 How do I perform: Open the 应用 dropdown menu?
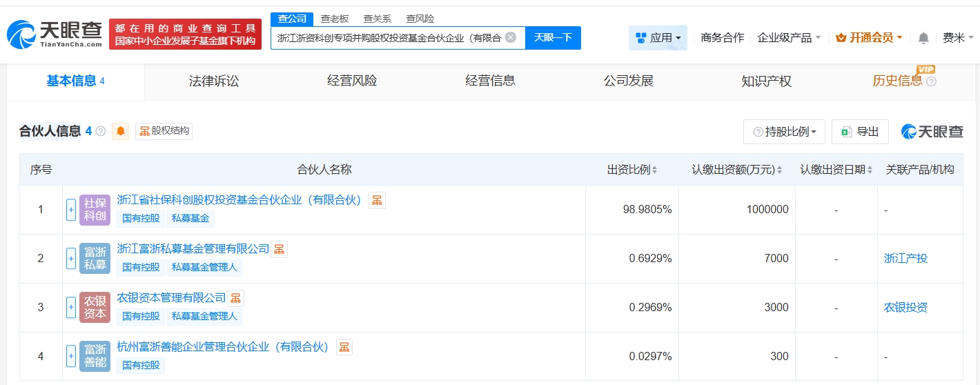[x=658, y=38]
